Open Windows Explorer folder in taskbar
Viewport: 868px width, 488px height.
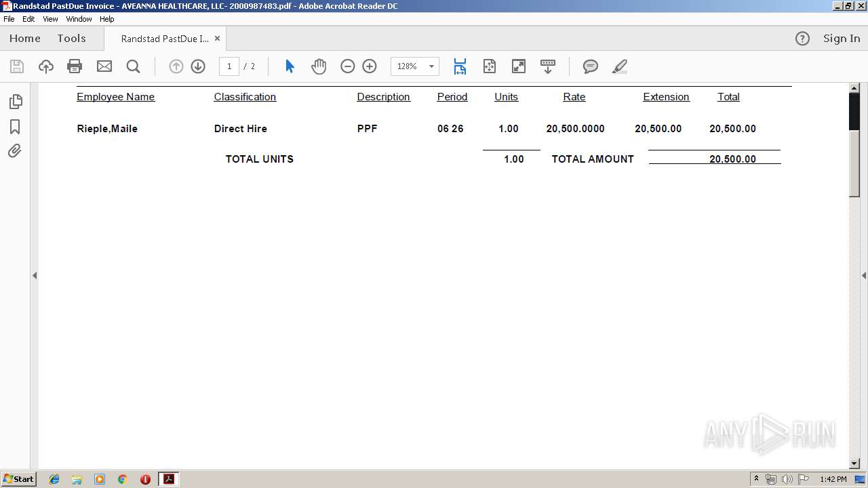tap(77, 479)
